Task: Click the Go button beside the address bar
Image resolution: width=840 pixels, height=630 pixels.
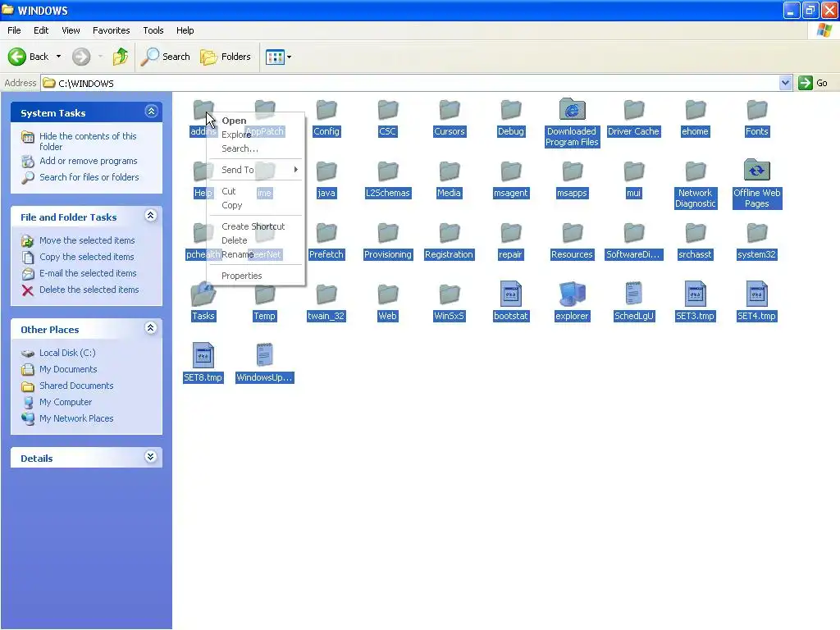Action: tap(813, 83)
